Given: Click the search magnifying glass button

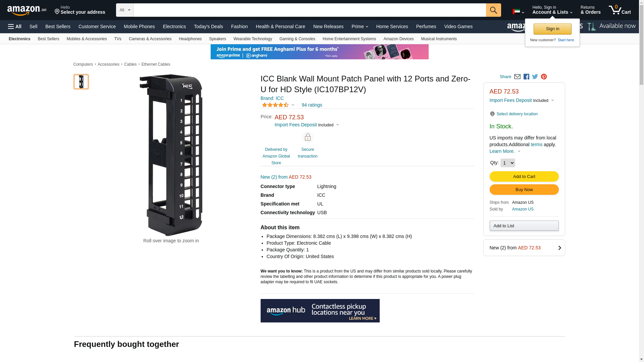Looking at the screenshot, I should [493, 10].
